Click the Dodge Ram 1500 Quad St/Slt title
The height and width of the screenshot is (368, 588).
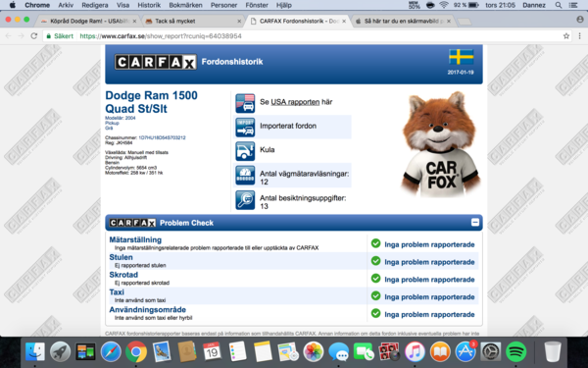[x=151, y=102]
